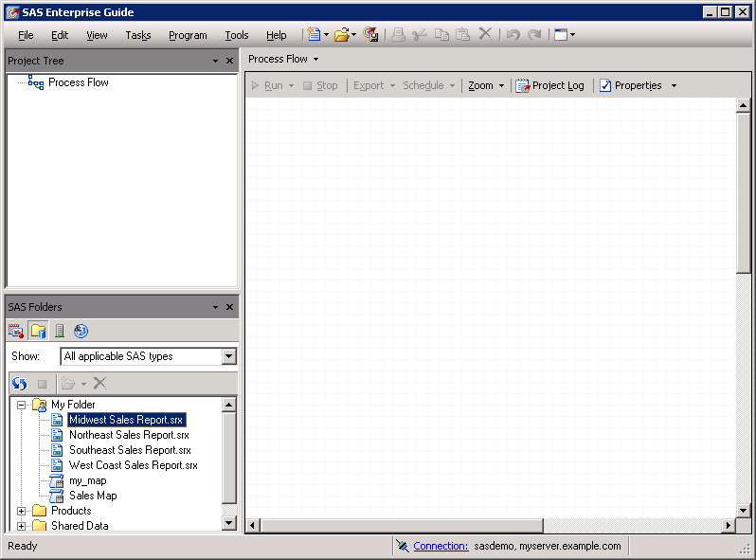This screenshot has height=560, width=756.
Task: Click the connection status icon
Action: tap(403, 546)
